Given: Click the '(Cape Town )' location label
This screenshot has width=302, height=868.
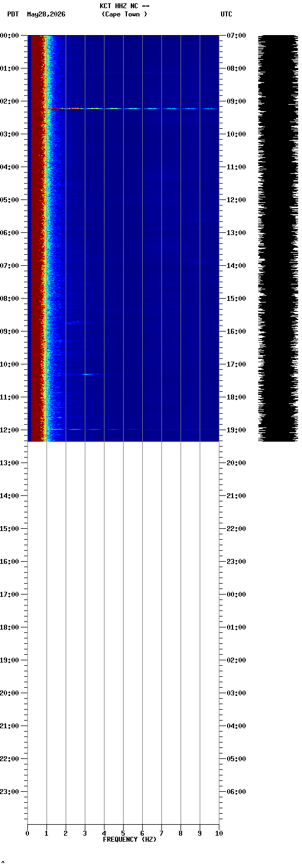Looking at the screenshot, I should pos(125,14).
